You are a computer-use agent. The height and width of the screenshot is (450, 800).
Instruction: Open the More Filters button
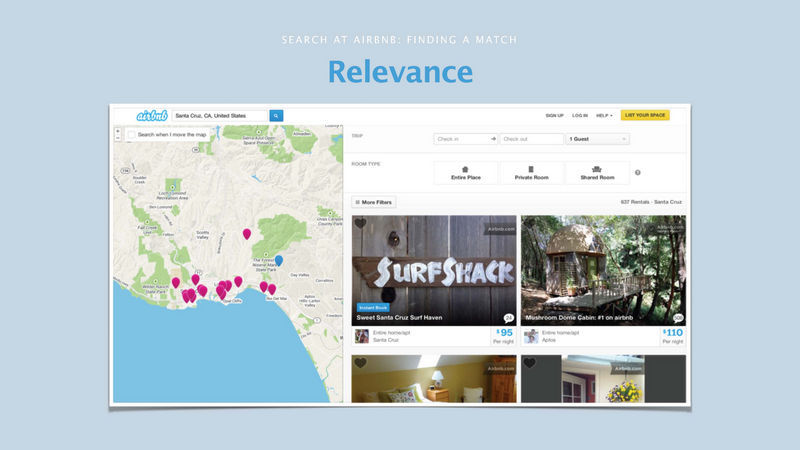click(x=373, y=202)
